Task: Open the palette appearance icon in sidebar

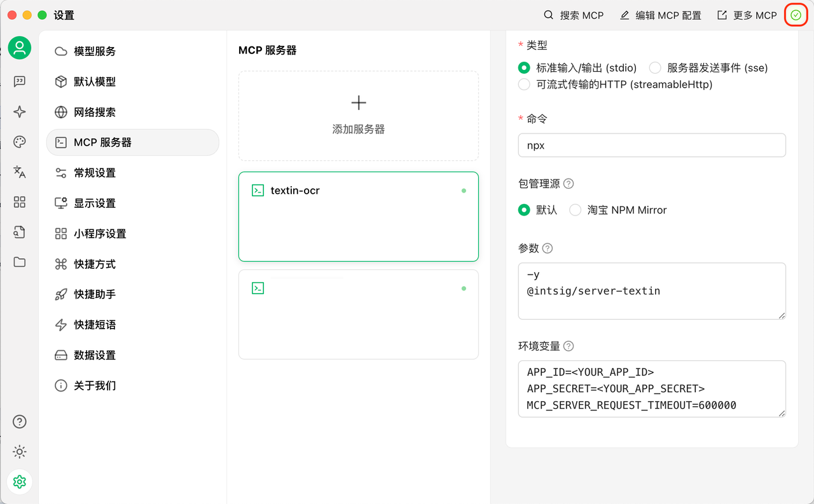Action: click(x=19, y=142)
